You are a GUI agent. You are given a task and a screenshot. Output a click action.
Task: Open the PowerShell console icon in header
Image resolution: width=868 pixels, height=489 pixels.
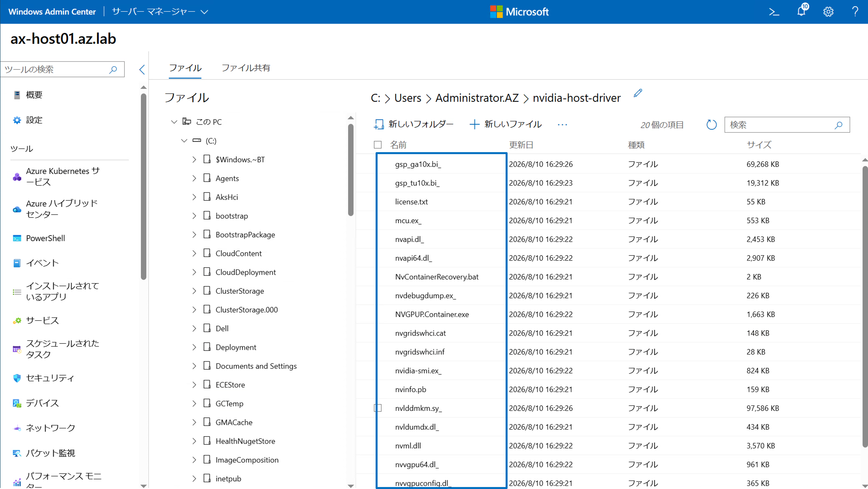(774, 12)
